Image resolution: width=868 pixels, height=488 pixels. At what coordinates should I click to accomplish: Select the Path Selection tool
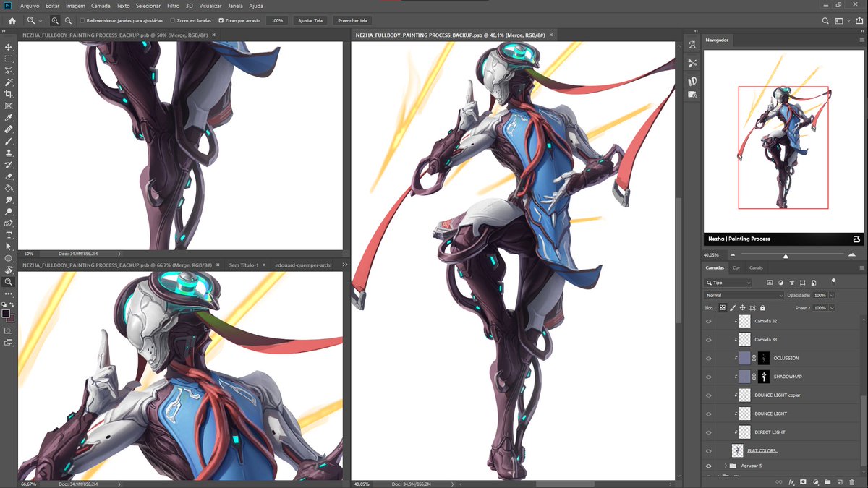(9, 247)
